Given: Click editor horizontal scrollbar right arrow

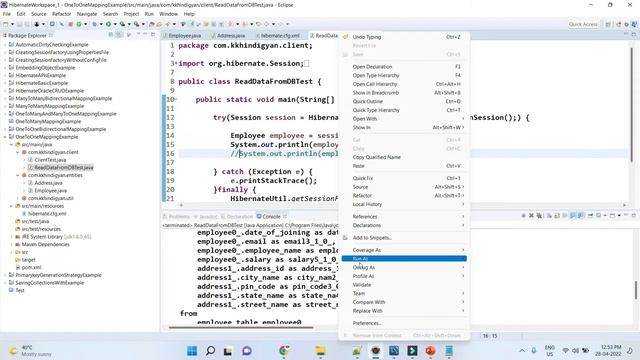Looking at the screenshot, I should (624, 205).
